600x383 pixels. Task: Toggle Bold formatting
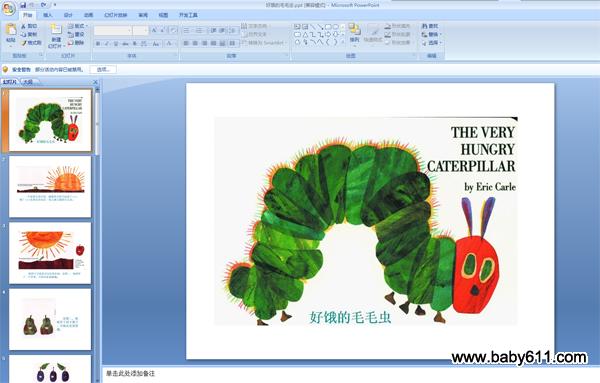pyautogui.click(x=98, y=44)
